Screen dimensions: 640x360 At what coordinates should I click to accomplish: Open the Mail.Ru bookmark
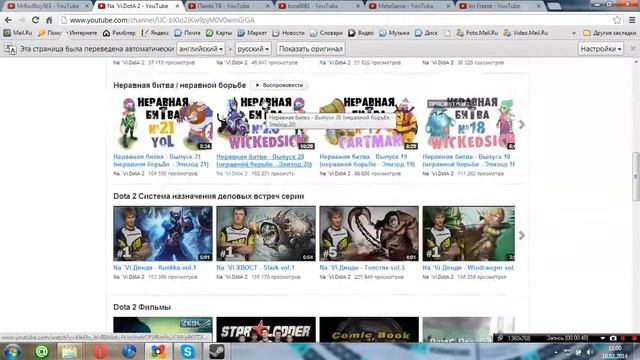[x=18, y=33]
